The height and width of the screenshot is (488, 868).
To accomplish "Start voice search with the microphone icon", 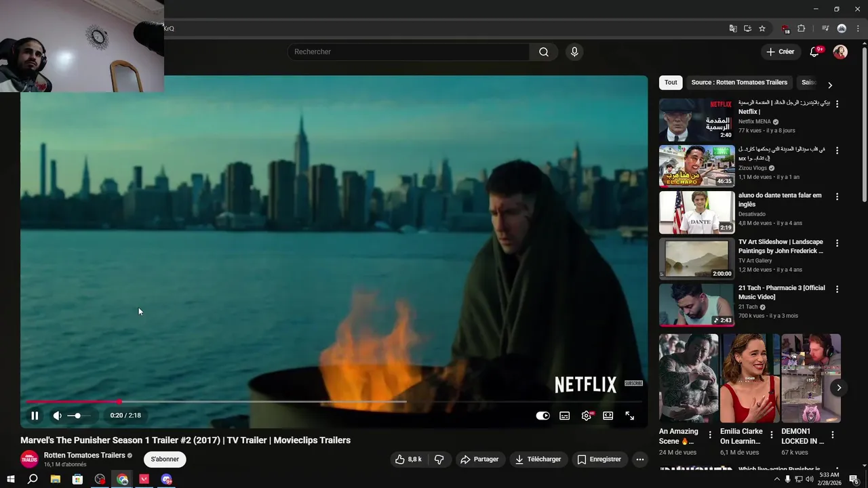I will [x=574, y=52].
